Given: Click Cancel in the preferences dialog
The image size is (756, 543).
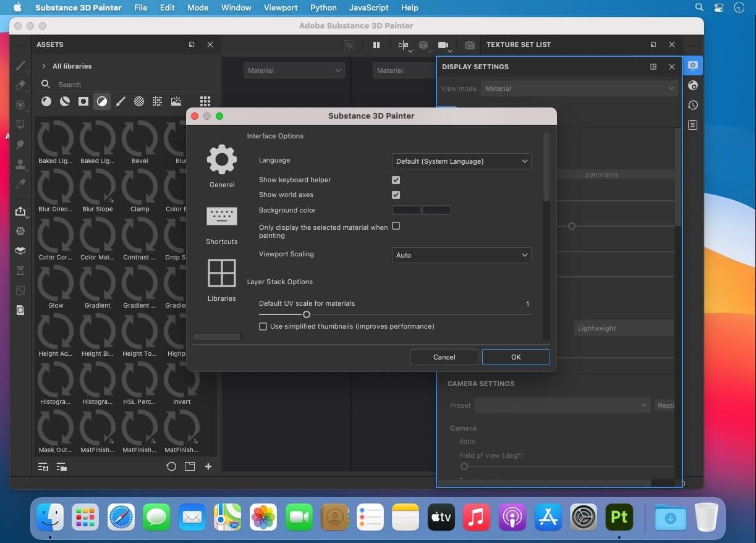Looking at the screenshot, I should tap(444, 357).
